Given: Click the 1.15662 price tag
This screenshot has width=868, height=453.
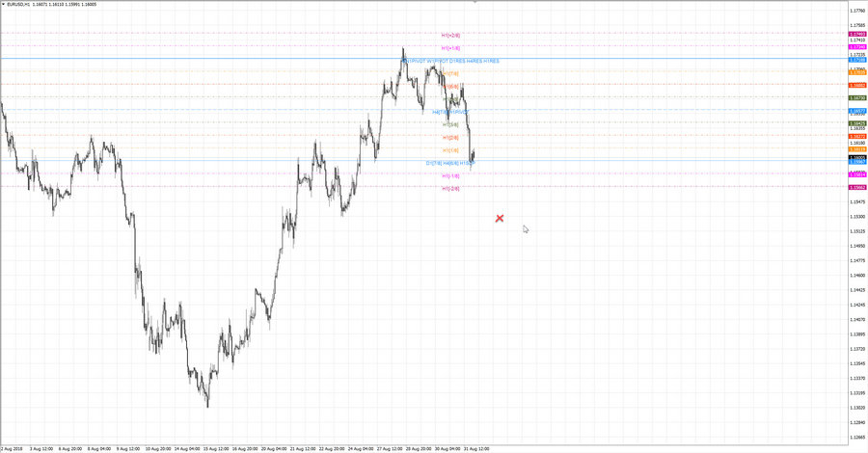Looking at the screenshot, I should pos(857,188).
